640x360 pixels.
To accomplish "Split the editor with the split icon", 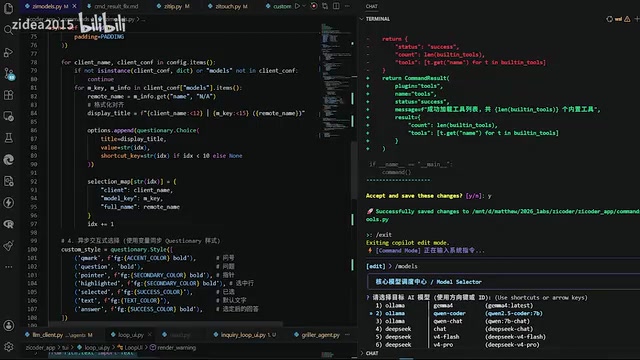I will pos(336,6).
